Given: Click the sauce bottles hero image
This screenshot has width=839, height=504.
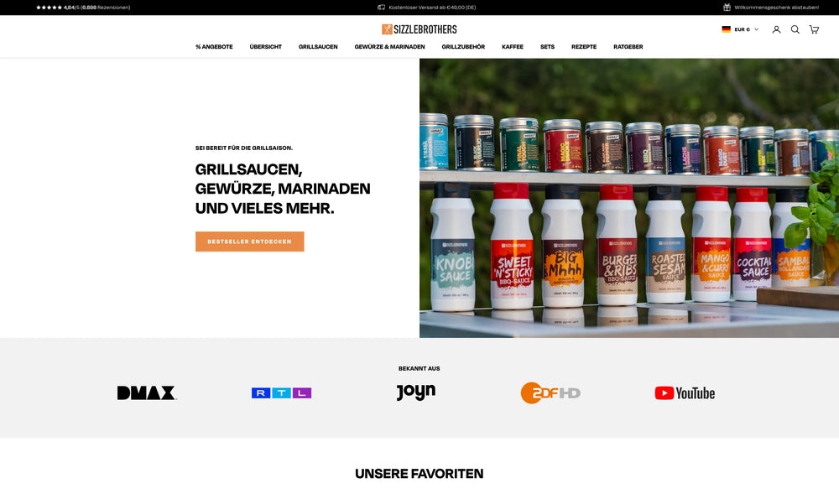Looking at the screenshot, I should pyautogui.click(x=629, y=198).
